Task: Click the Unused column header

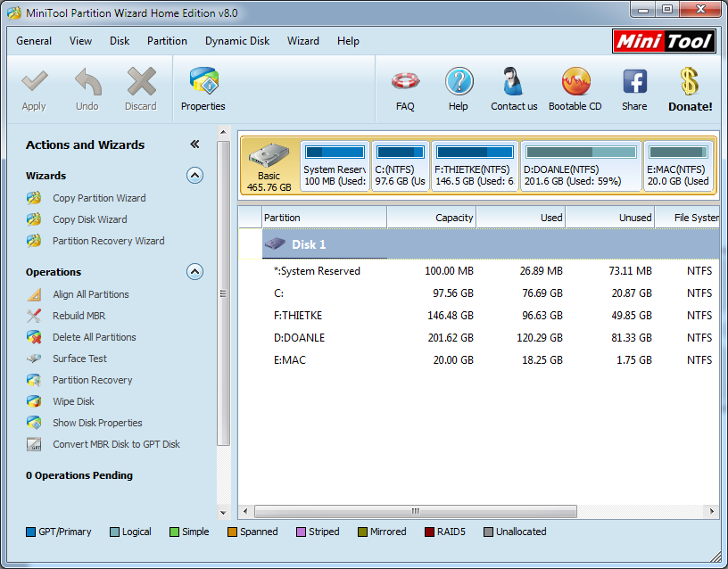Action: coord(610,218)
